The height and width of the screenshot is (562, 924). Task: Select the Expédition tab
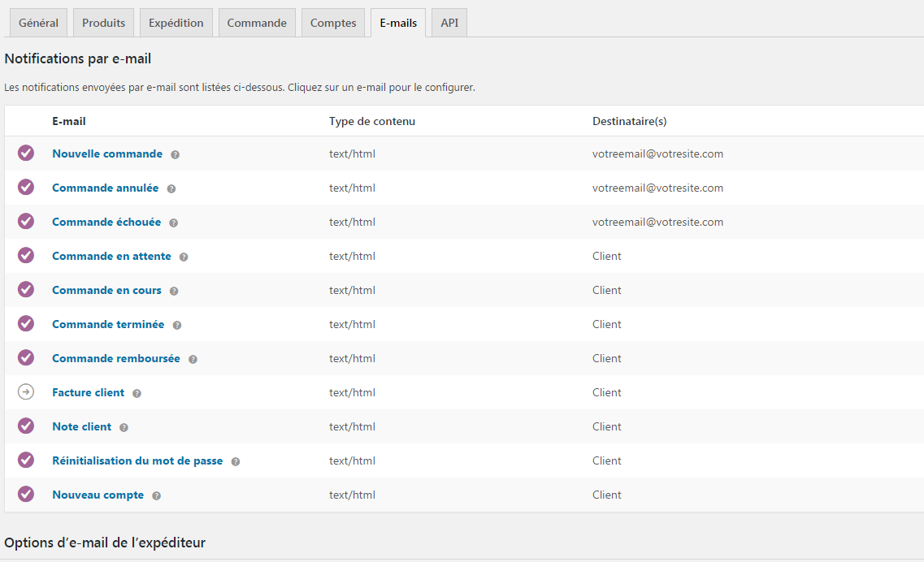point(176,23)
